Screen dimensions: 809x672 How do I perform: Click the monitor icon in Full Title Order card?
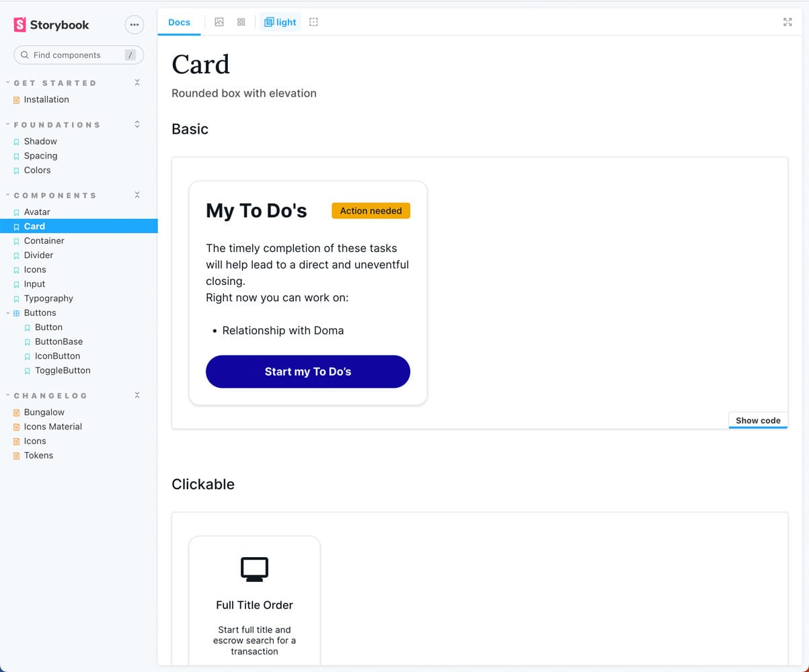tap(254, 569)
